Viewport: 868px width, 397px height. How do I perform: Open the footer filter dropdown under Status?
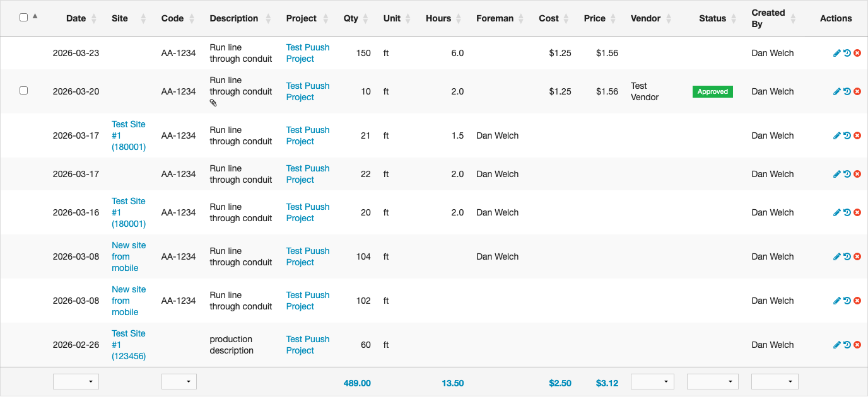712,381
